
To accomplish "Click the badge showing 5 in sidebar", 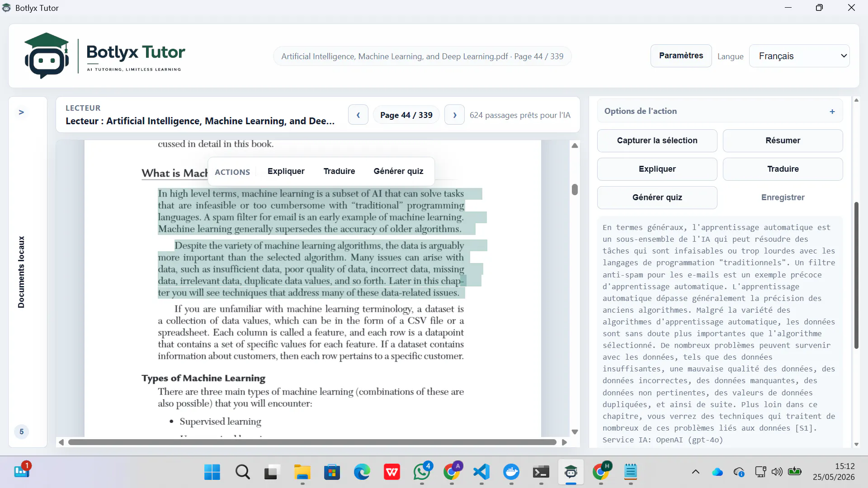I will click(21, 432).
